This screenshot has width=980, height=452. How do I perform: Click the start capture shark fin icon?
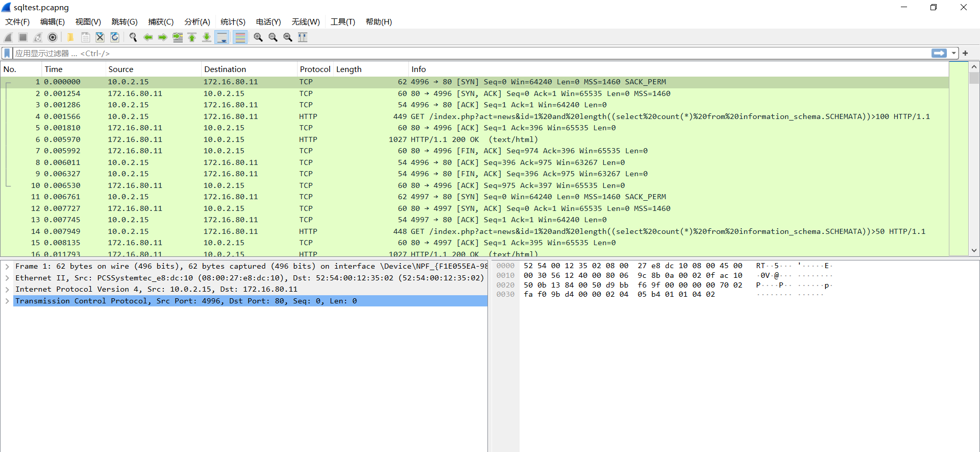pos(8,37)
